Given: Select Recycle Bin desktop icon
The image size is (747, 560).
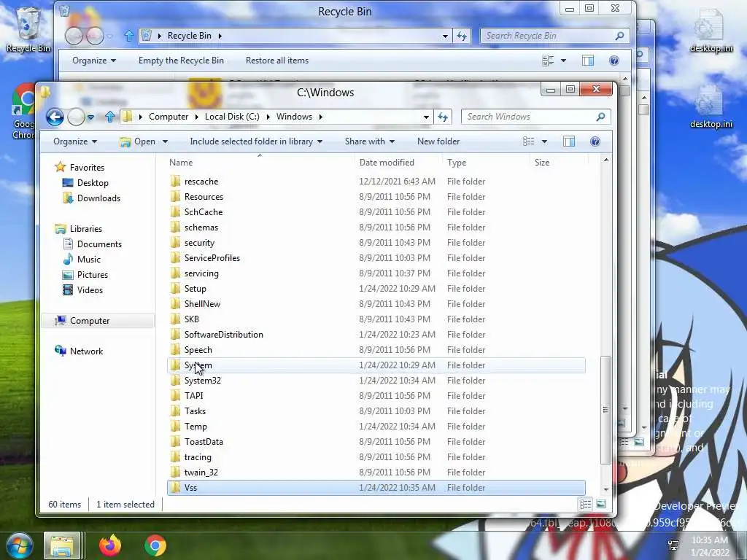Looking at the screenshot, I should click(28, 28).
